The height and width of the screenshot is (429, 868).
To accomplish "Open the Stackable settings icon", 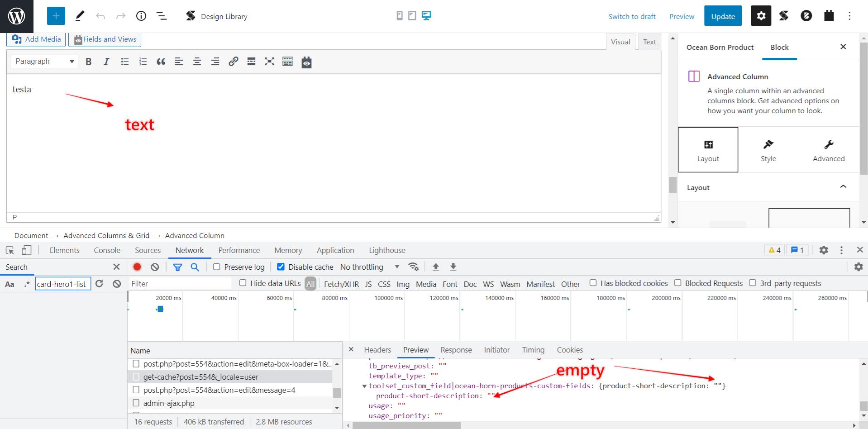I will tap(784, 16).
